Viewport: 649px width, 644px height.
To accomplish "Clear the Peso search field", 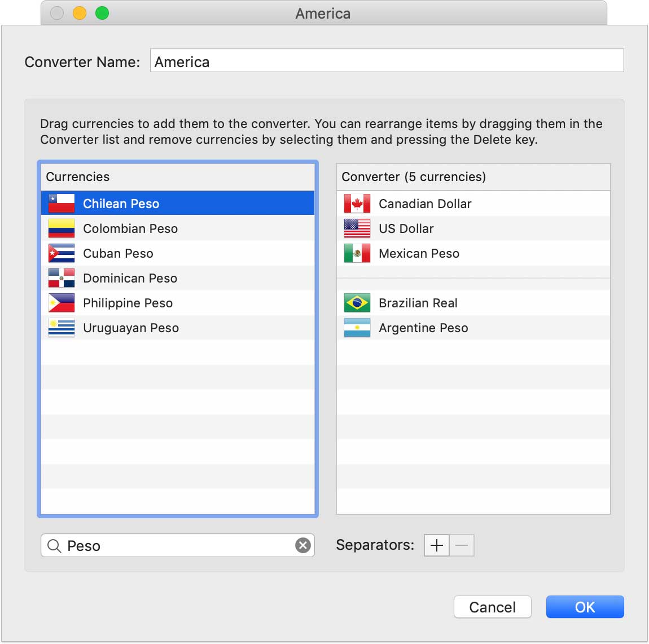I will 303,545.
